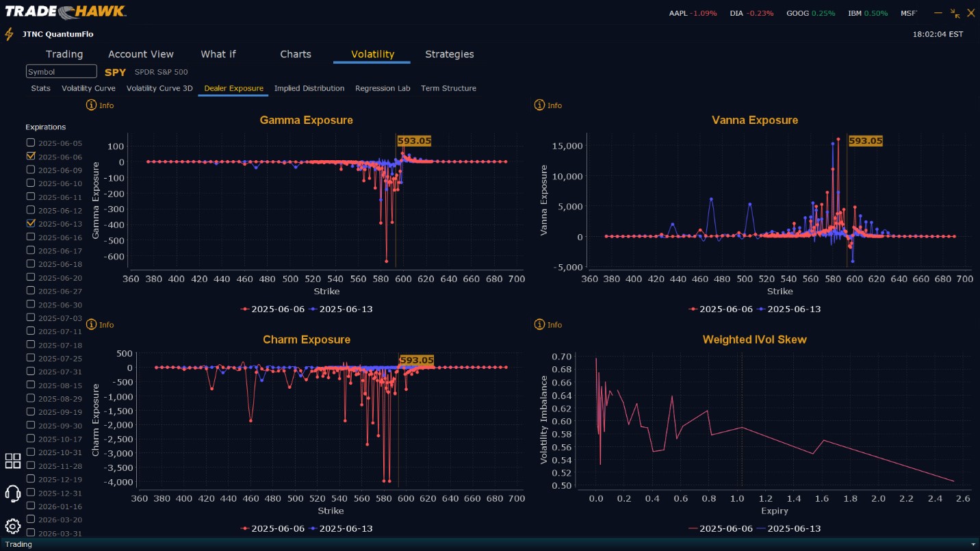Image resolution: width=980 pixels, height=551 pixels.
Task: Open the Info icon above Charm Exposure
Action: pos(92,324)
